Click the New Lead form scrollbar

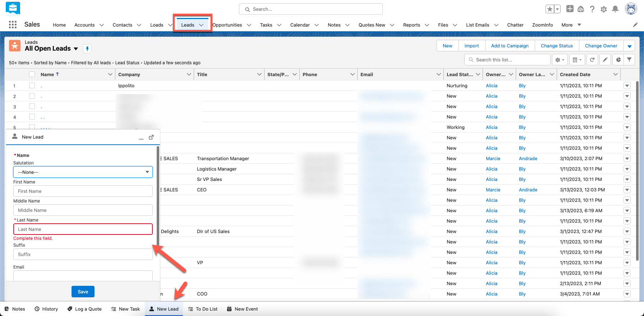[x=158, y=196]
